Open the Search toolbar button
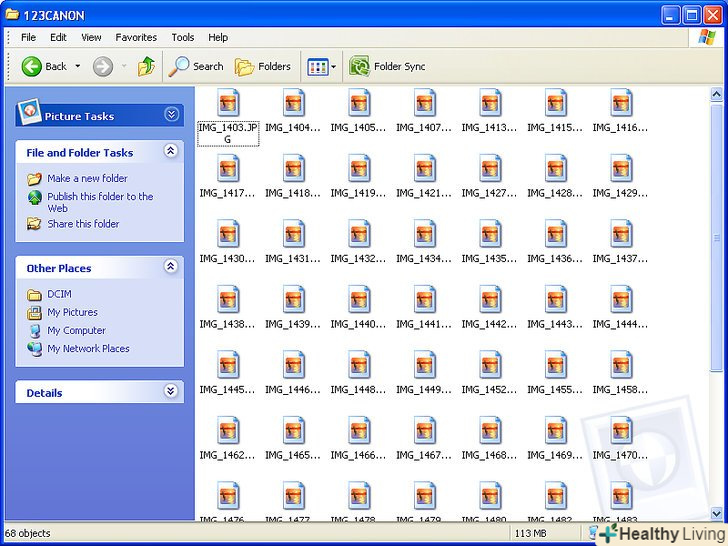Screen dimensions: 728x546 tap(196, 67)
